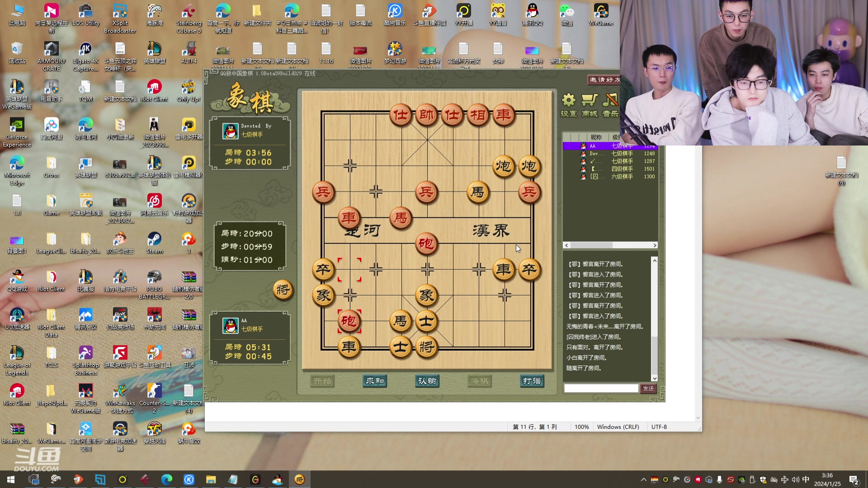868x488 pixels.
Task: Select the red 帥 king piece
Action: 426,115
